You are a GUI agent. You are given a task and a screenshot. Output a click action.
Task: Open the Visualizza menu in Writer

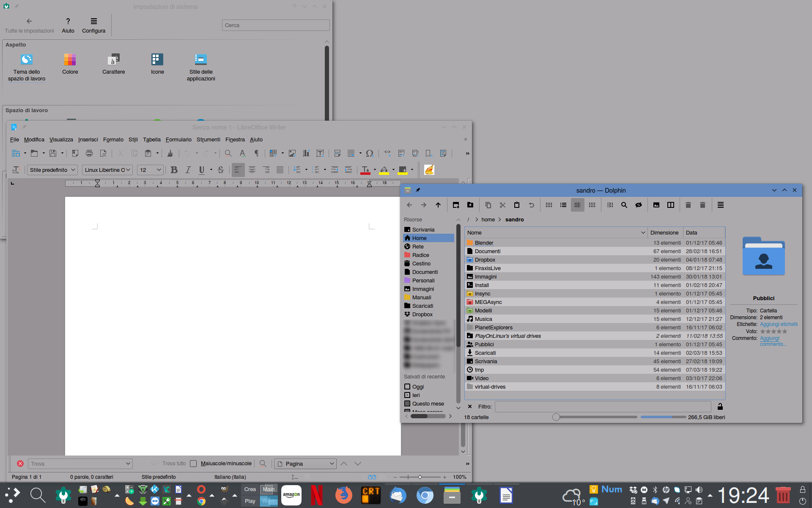(x=61, y=139)
